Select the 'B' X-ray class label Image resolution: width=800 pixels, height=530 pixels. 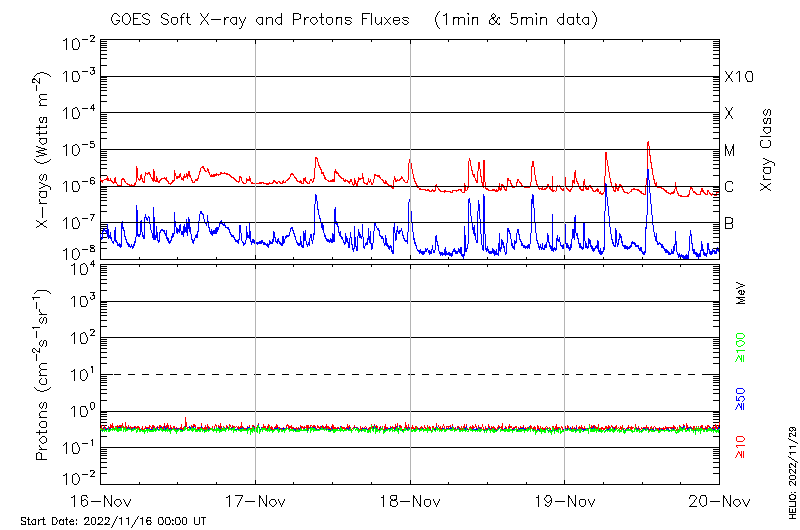click(729, 223)
